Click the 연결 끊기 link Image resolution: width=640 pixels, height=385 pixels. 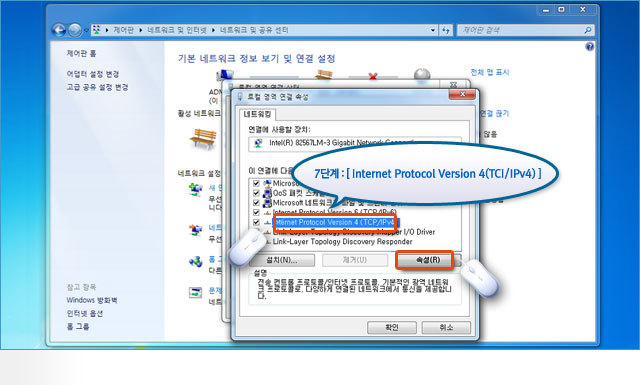494,113
